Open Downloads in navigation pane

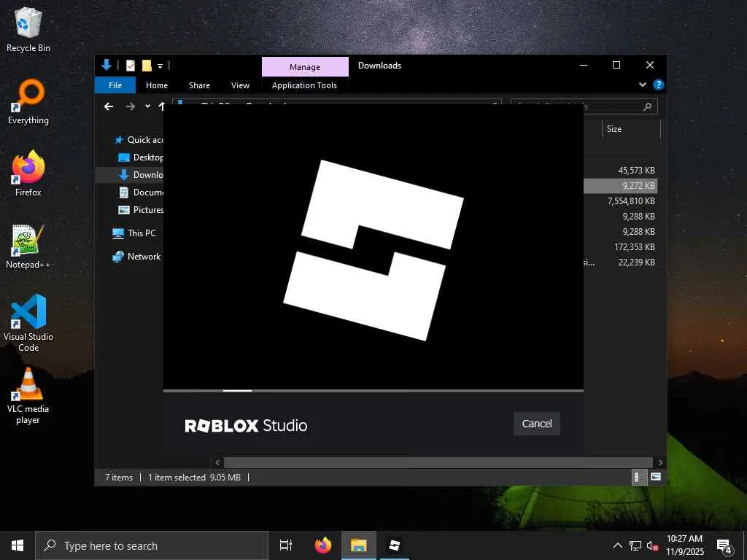[x=141, y=175]
